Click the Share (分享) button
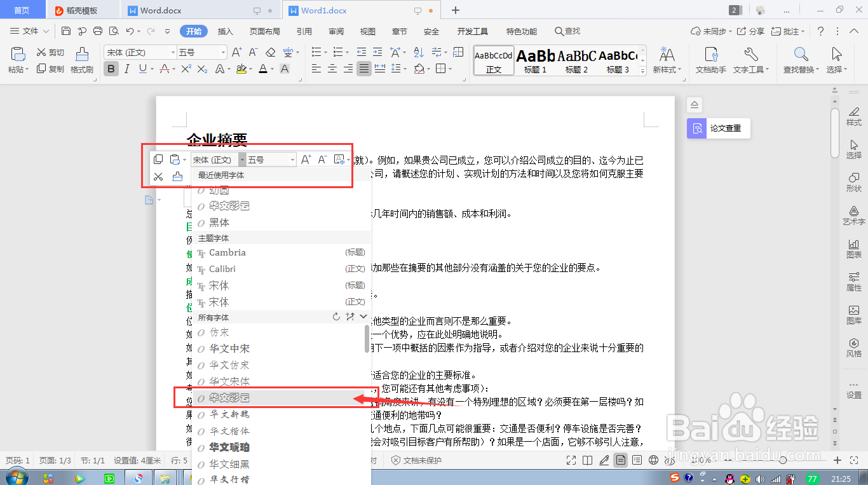 point(750,31)
